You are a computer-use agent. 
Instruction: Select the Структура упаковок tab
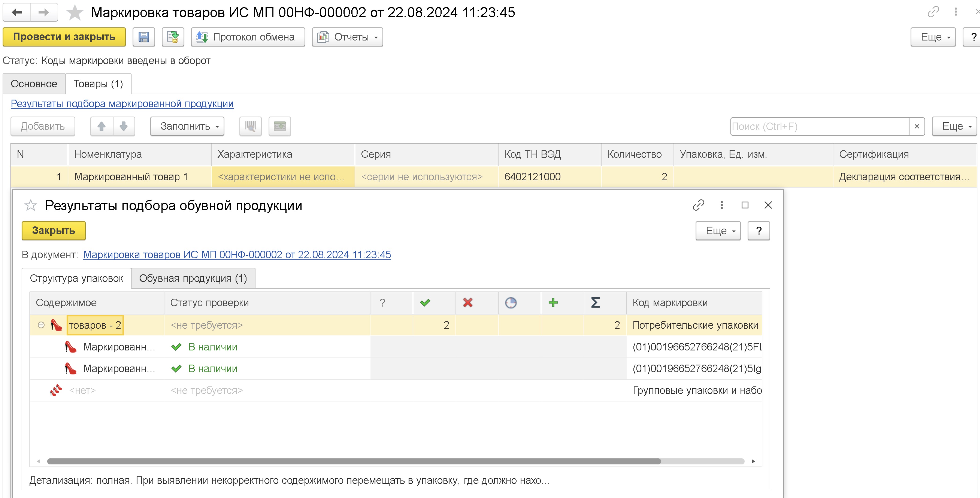[77, 278]
